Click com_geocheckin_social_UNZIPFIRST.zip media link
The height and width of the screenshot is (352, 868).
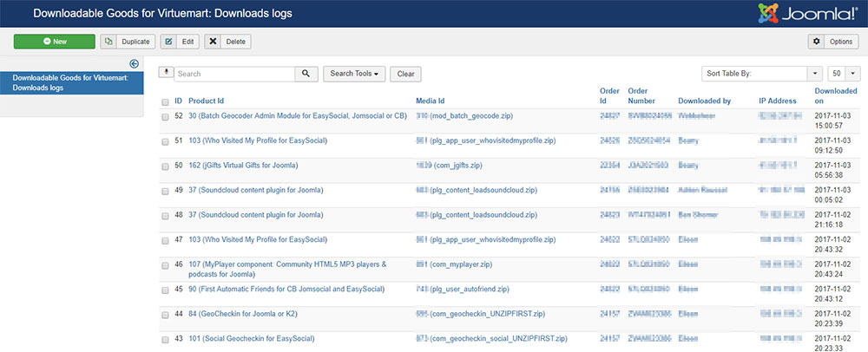[491, 338]
